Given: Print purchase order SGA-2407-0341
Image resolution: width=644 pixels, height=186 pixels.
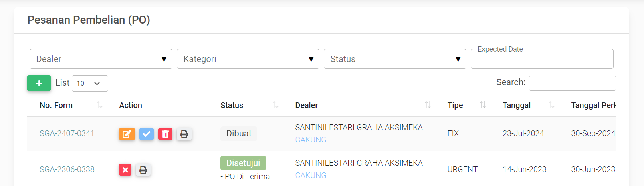Looking at the screenshot, I should 184,134.
